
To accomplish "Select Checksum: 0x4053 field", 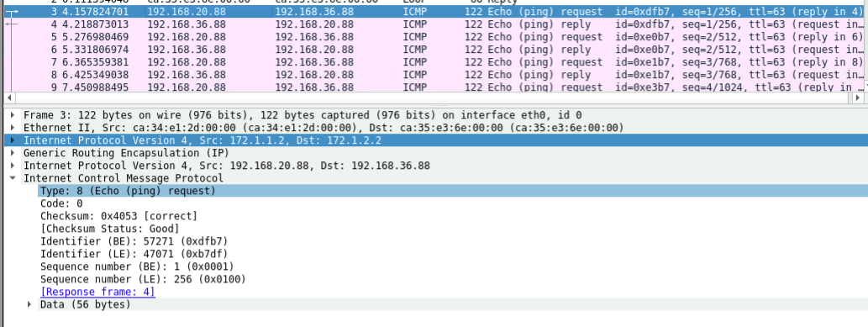I will coord(118,216).
